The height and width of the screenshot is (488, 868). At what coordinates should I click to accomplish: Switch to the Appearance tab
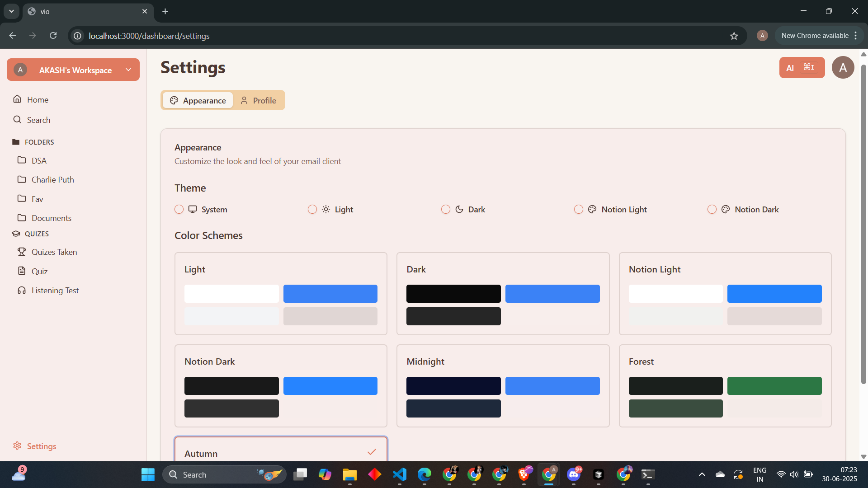point(198,100)
